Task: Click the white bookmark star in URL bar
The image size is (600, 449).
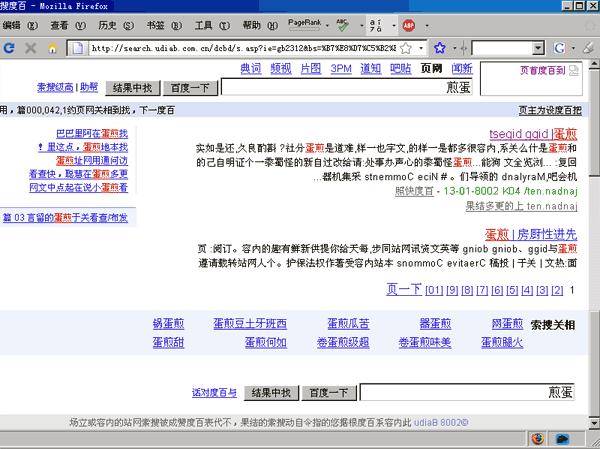Action: point(406,48)
